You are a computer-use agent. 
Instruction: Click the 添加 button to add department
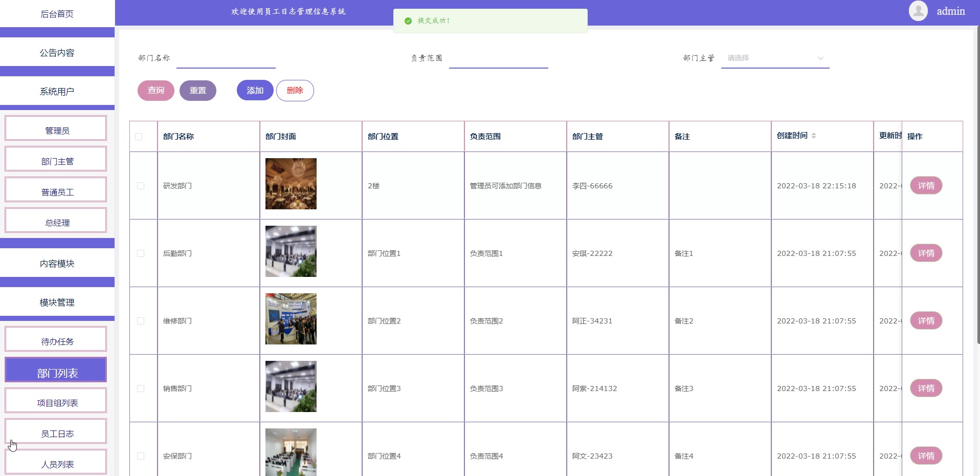[255, 91]
